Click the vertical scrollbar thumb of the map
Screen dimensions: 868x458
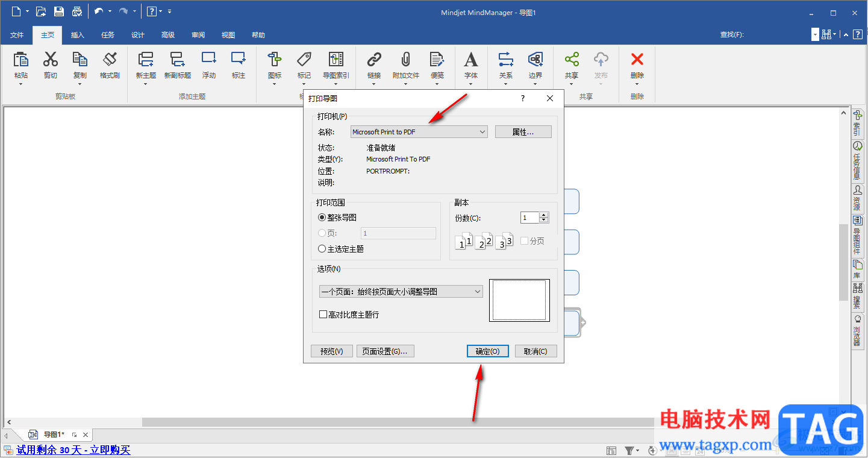click(x=844, y=262)
